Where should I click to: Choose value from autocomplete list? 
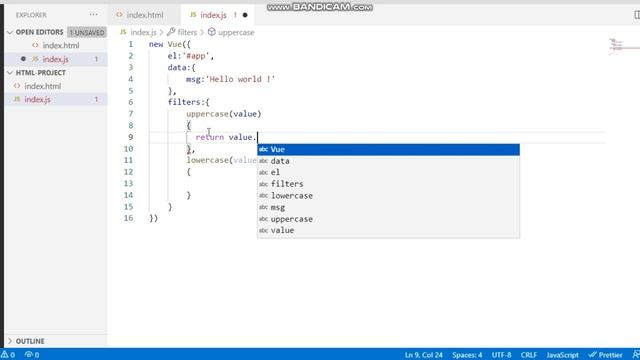point(388,230)
